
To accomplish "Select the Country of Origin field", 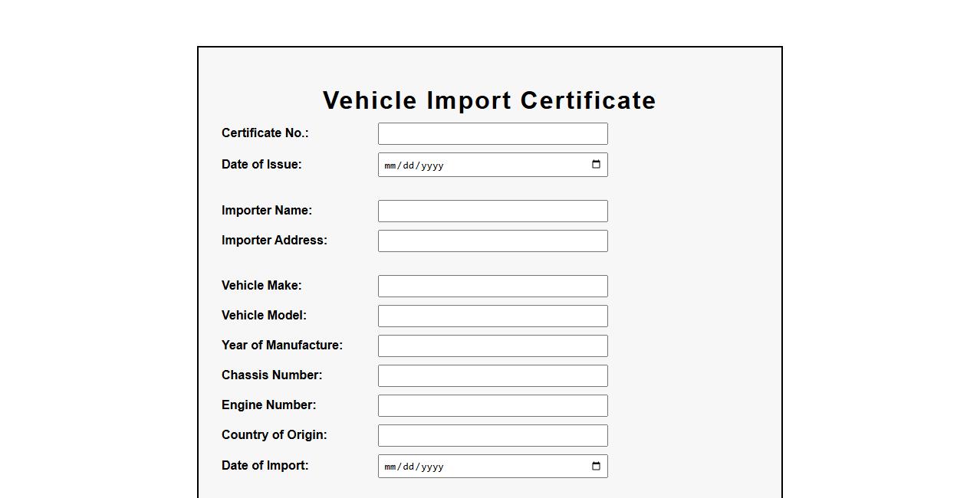I will click(x=492, y=435).
